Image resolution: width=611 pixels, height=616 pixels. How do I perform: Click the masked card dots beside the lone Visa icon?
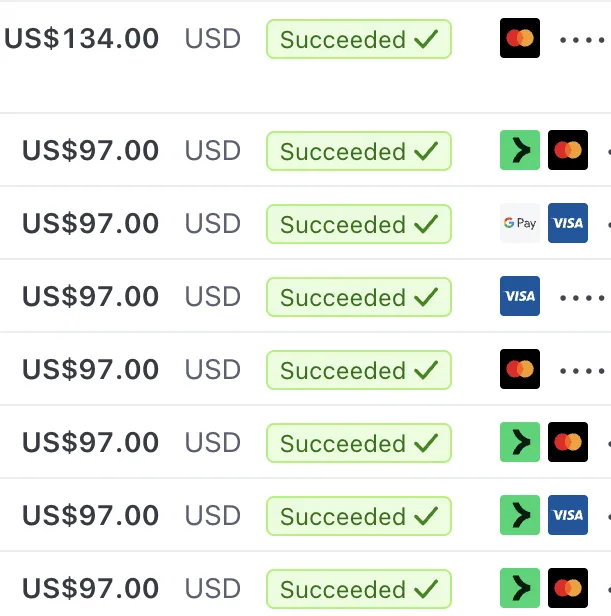pos(582,298)
